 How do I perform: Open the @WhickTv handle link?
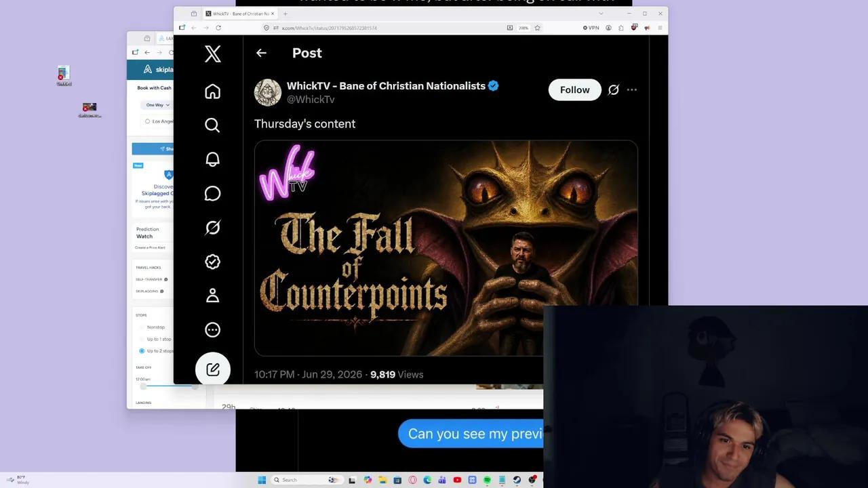coord(311,100)
